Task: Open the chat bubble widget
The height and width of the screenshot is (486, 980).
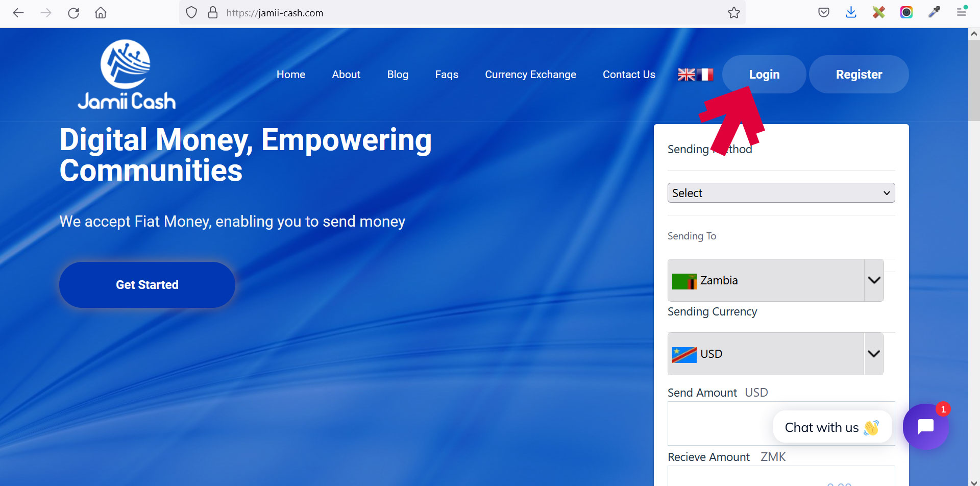Action: point(925,426)
